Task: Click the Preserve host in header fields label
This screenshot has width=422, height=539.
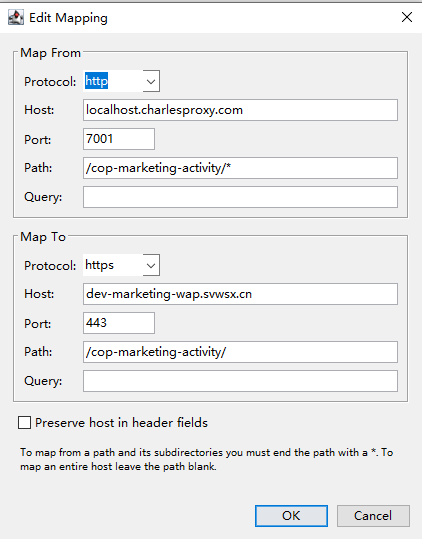Action: point(121,422)
